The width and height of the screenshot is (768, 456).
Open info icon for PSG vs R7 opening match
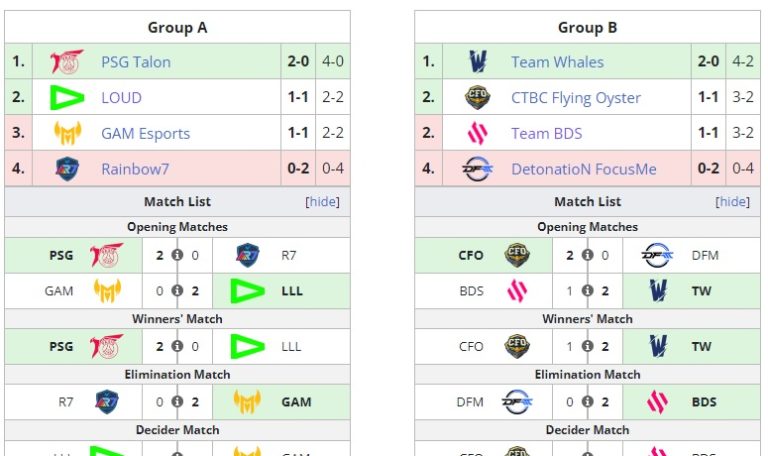click(x=177, y=255)
